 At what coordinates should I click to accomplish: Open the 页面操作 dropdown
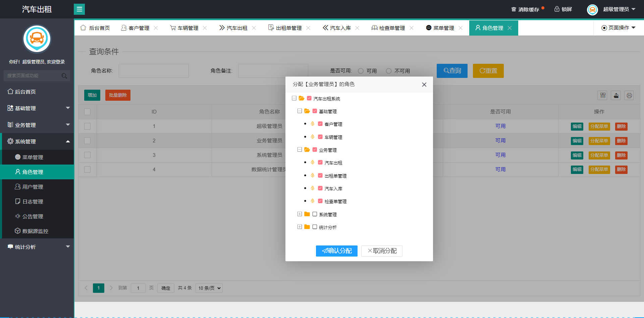pos(619,28)
